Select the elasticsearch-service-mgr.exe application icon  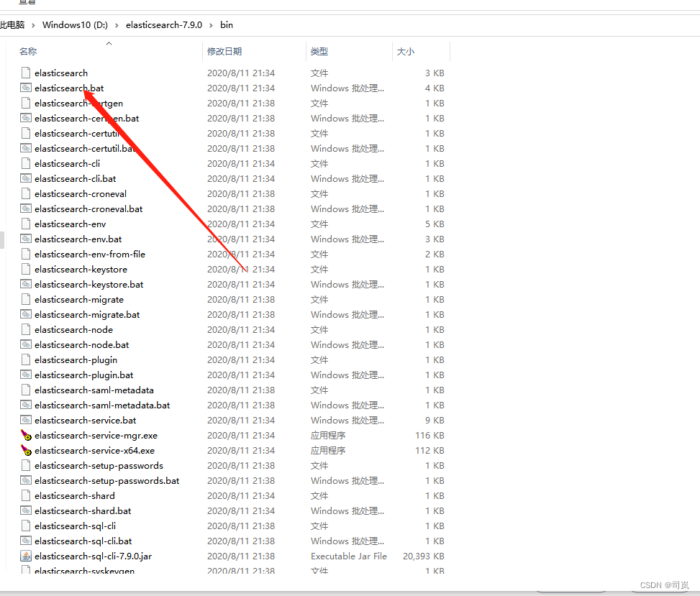(26, 435)
